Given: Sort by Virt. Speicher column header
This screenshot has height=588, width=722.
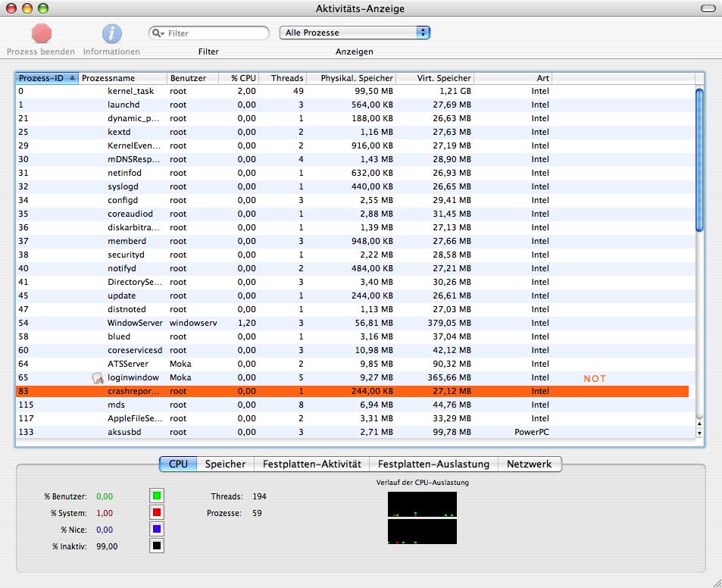Looking at the screenshot, I should coord(435,78).
